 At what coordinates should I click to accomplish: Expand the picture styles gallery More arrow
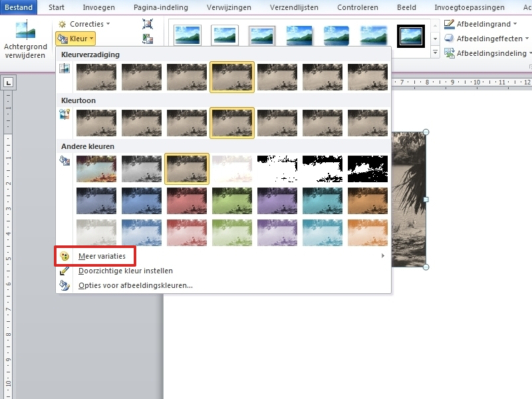coord(435,53)
